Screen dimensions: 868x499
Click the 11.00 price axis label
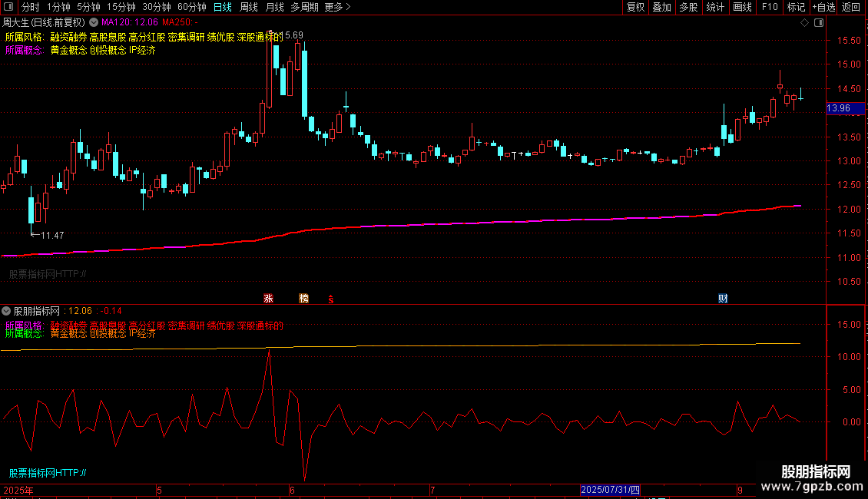coord(849,257)
